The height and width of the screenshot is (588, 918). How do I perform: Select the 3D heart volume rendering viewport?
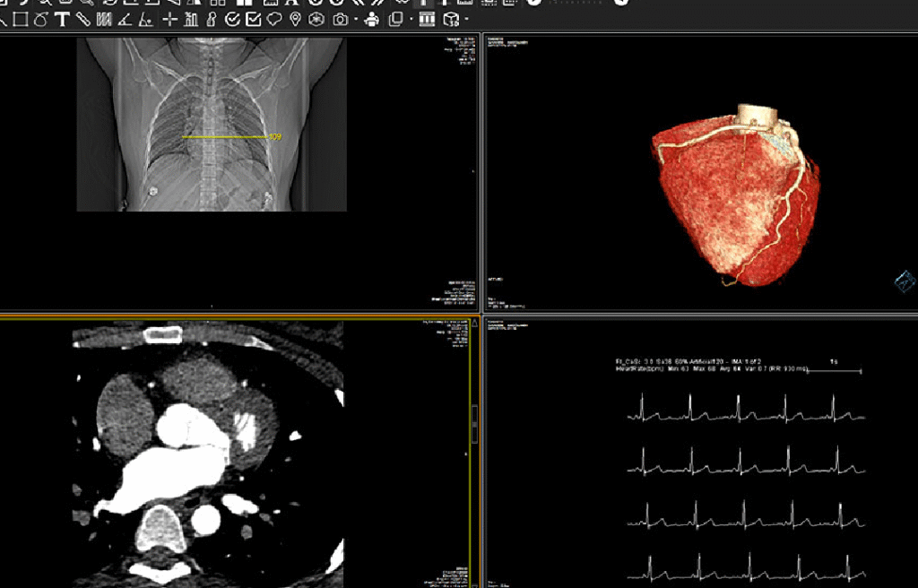click(701, 171)
